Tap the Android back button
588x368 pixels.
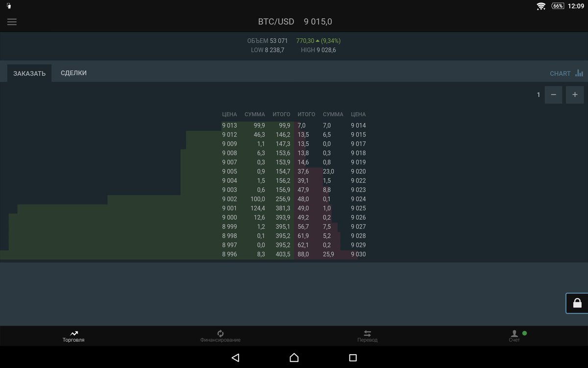click(235, 358)
